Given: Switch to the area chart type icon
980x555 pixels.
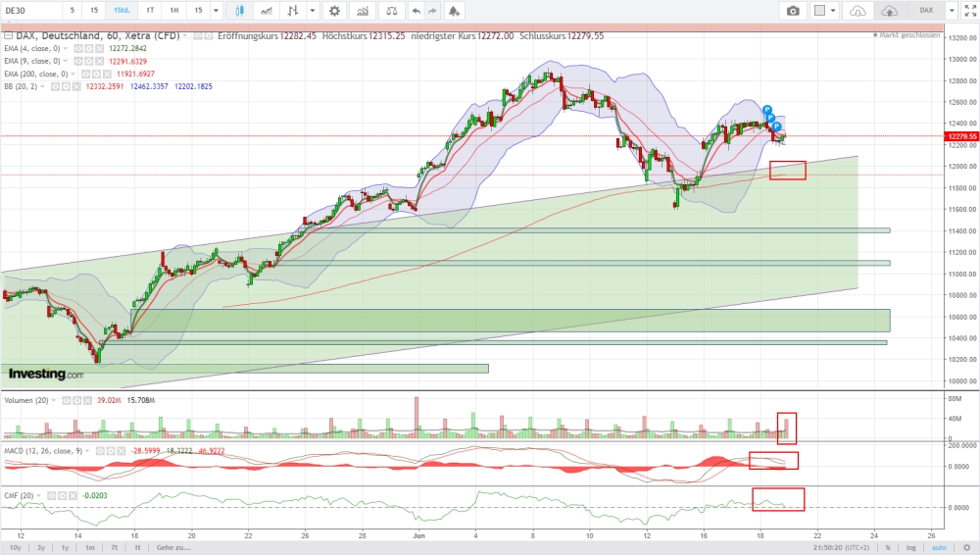Looking at the screenshot, I should click(267, 11).
